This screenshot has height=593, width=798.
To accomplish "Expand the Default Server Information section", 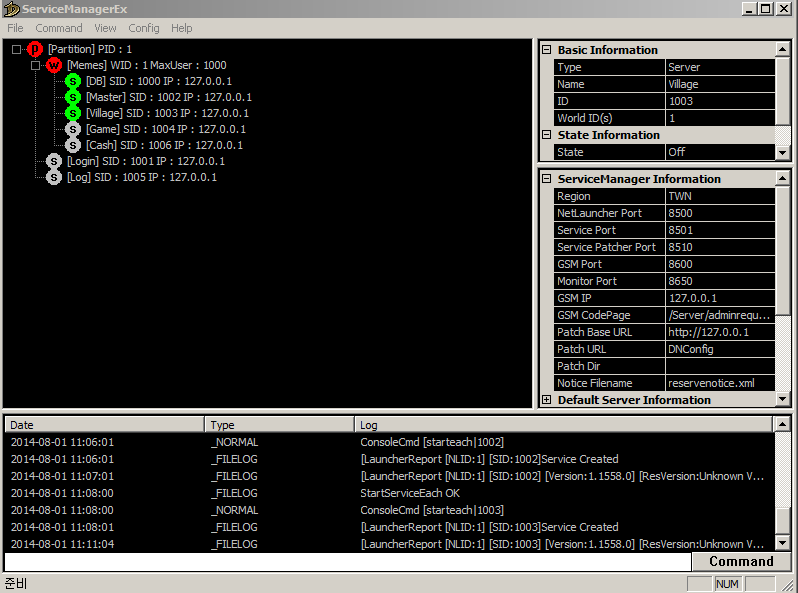I will pyautogui.click(x=547, y=400).
